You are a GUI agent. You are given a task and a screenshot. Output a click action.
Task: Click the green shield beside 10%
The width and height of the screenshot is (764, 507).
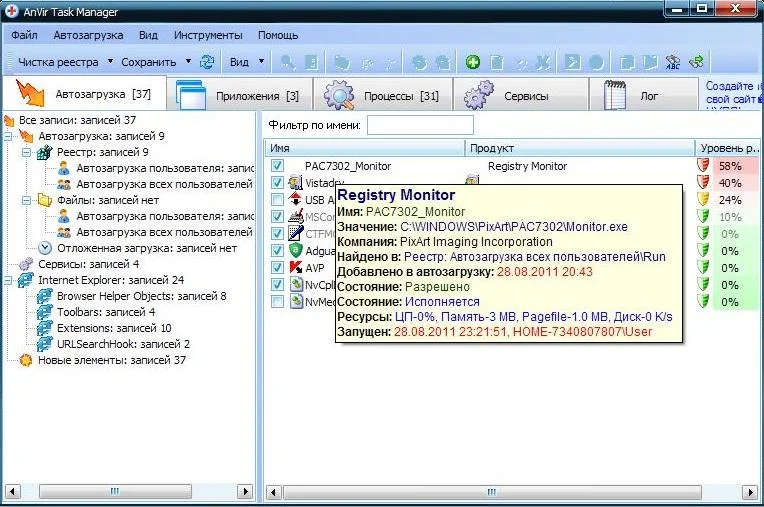[703, 216]
